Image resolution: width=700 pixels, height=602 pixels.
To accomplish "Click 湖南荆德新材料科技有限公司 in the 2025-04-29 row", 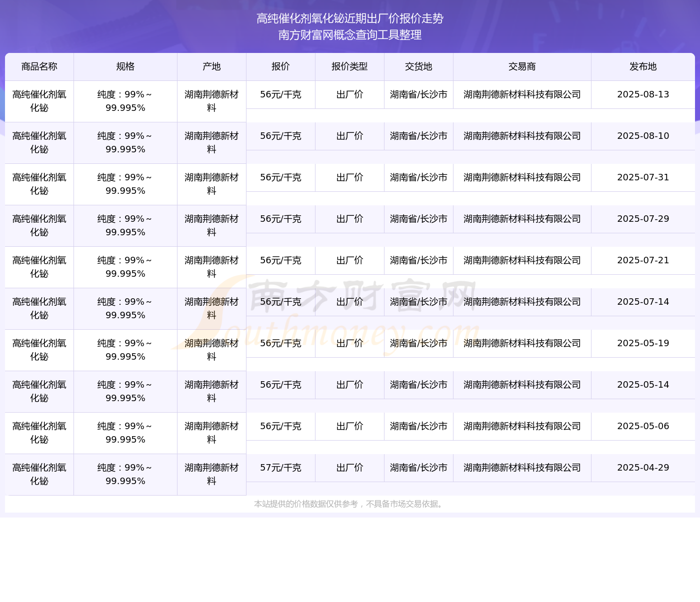I will 522,468.
